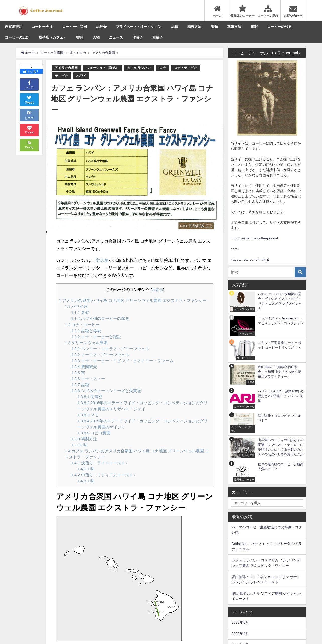The width and height of the screenshot is (322, 644).
Task: Open the paypal.me/coffeejournal link
Action: [254, 238]
